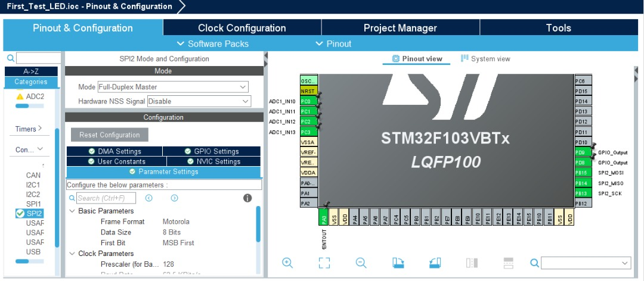644x281 pixels.
Task: Fit the chip view to window
Action: pos(324,263)
